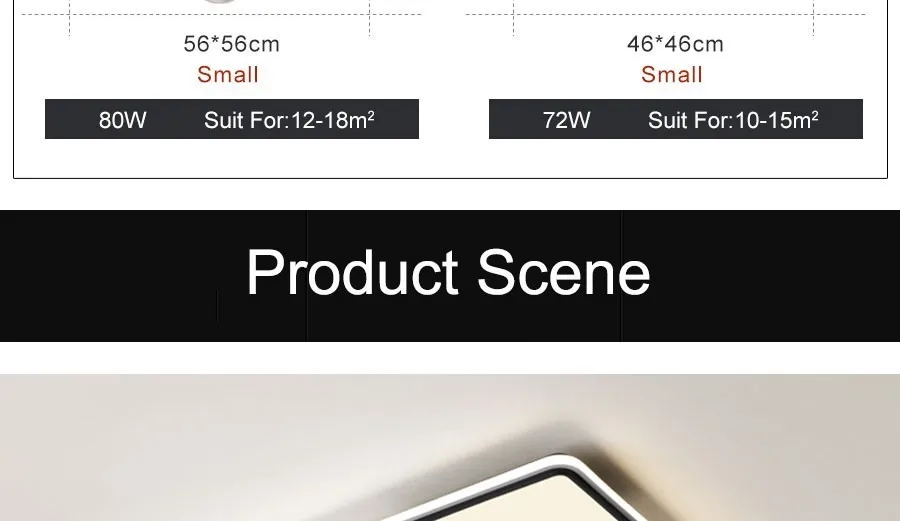This screenshot has height=521, width=900.
Task: Click the lamp fragment above the 56*56cm size
Action: click(219, 2)
